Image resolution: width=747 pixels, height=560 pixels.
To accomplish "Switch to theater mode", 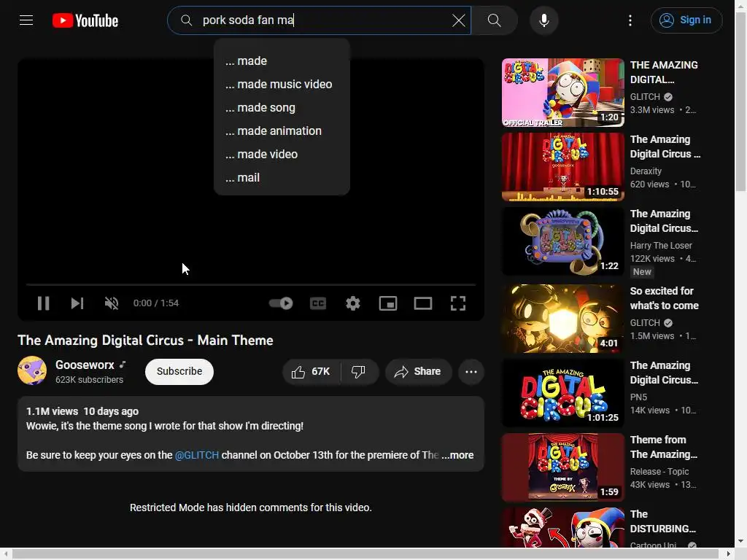I will click(x=423, y=303).
